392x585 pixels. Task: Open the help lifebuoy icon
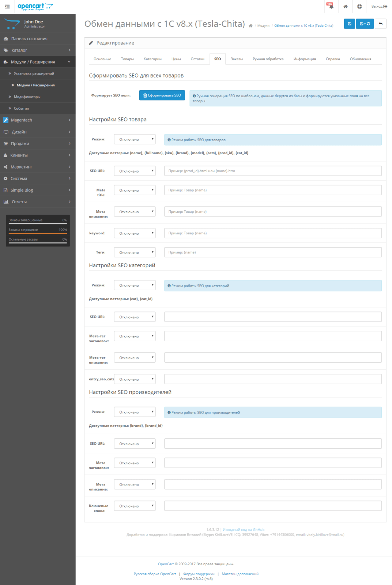359,7
